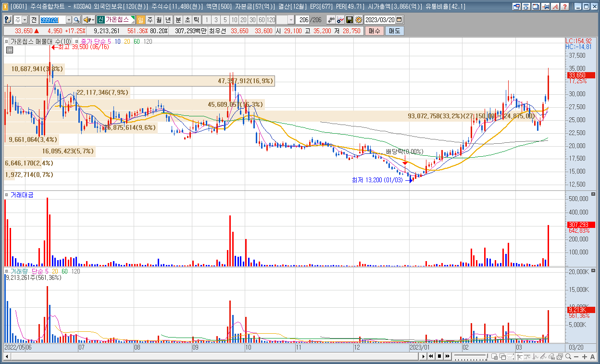This screenshot has width=600, height=364.
Task: Expand the speaker icon dropdown arrow
Action: [x=93, y=20]
